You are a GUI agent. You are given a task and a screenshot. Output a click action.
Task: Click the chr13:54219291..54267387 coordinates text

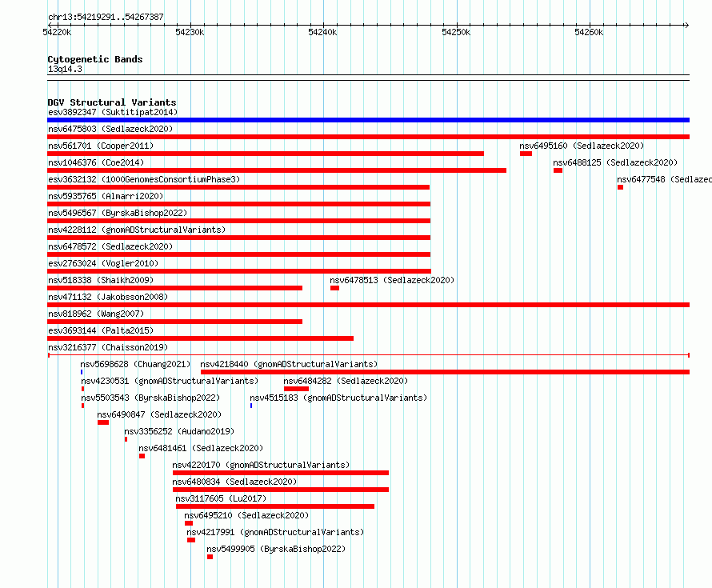[x=106, y=18]
